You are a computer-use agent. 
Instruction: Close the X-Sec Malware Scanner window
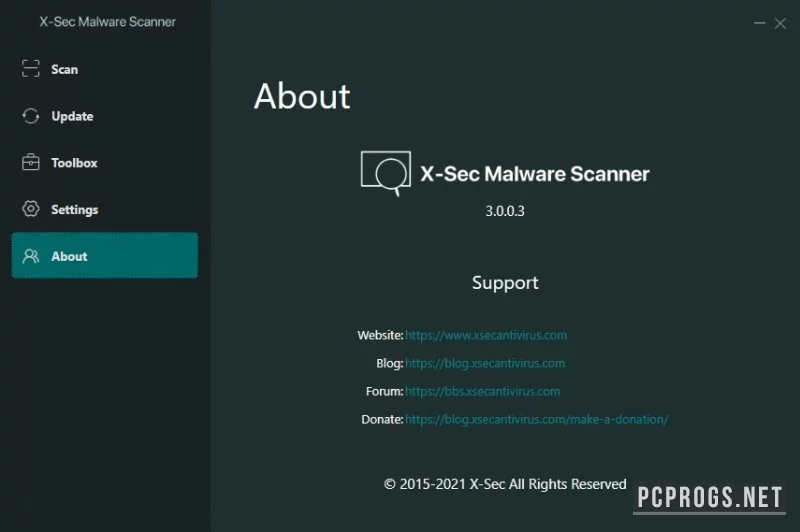pos(780,23)
